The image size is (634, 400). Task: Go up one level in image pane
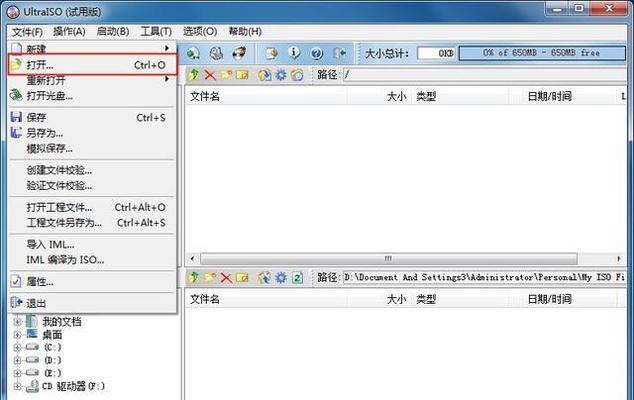[x=194, y=75]
